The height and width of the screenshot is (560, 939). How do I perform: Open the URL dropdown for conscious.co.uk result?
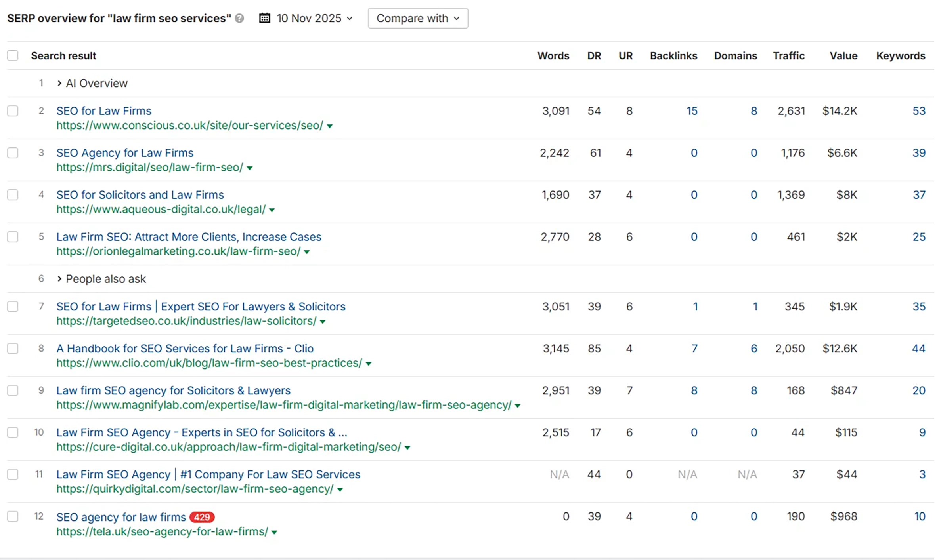330,126
